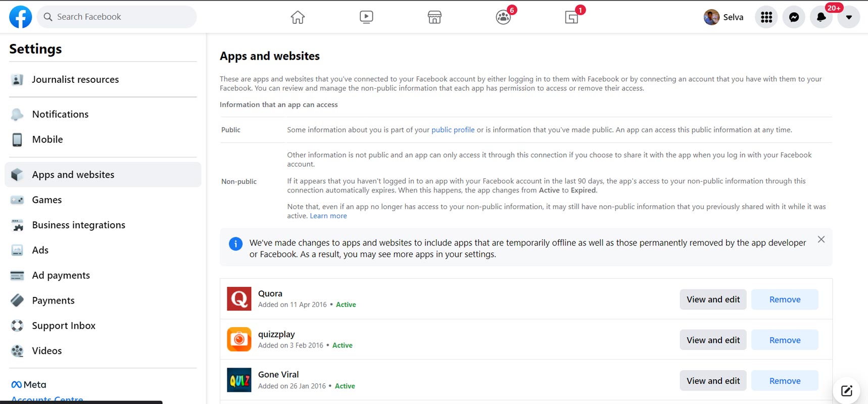
Task: Open Games settings
Action: pos(103,200)
